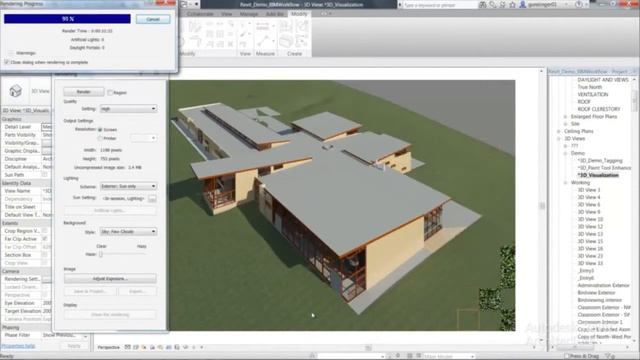Click the Subscription Center binoculars icon
The width and height of the screenshot is (640, 360).
(483, 4)
